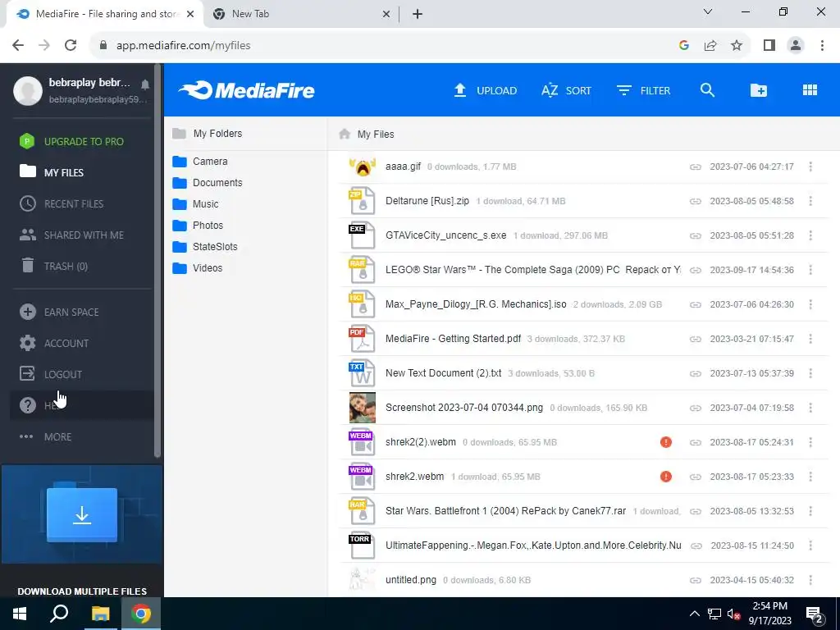Image resolution: width=840 pixels, height=630 pixels.
Task: Switch to grid view icon
Action: (x=810, y=90)
